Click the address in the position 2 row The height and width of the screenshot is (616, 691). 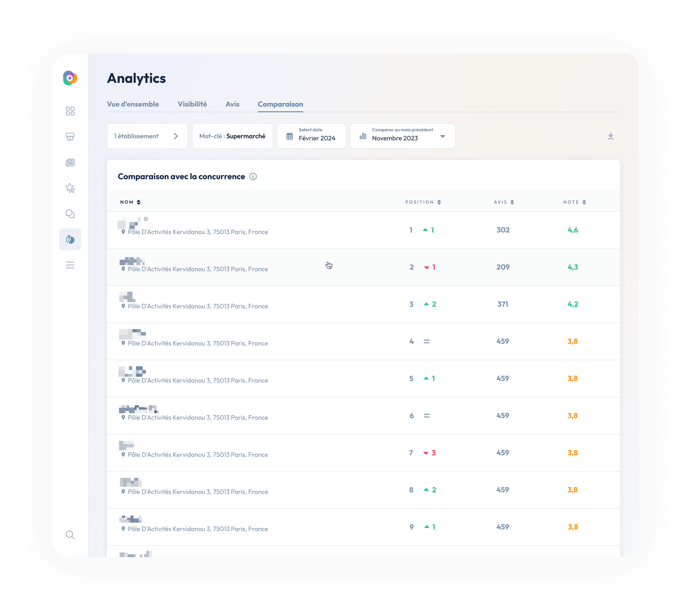coord(198,269)
